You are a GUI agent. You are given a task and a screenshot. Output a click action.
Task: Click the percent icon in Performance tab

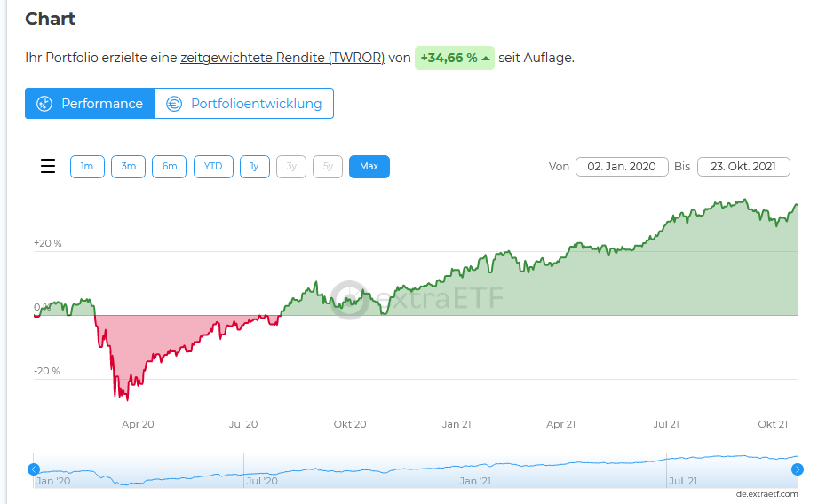(x=44, y=104)
